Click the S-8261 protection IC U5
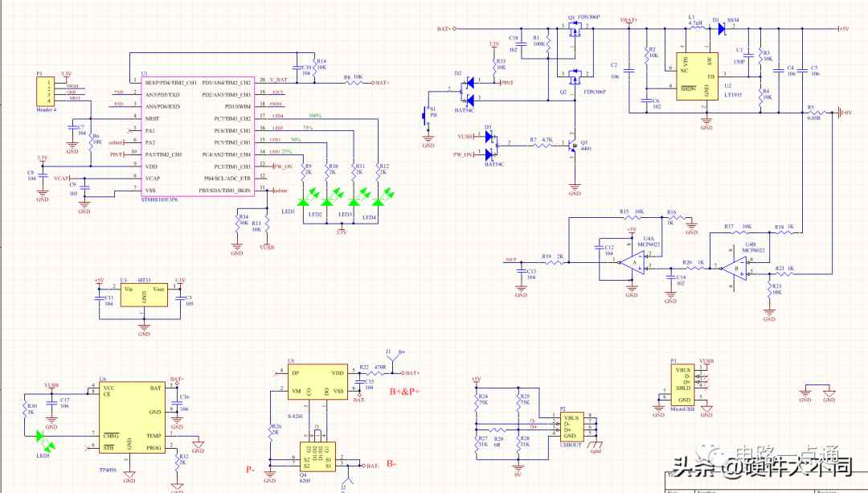Screen dimensions: 868x493 (x=317, y=381)
